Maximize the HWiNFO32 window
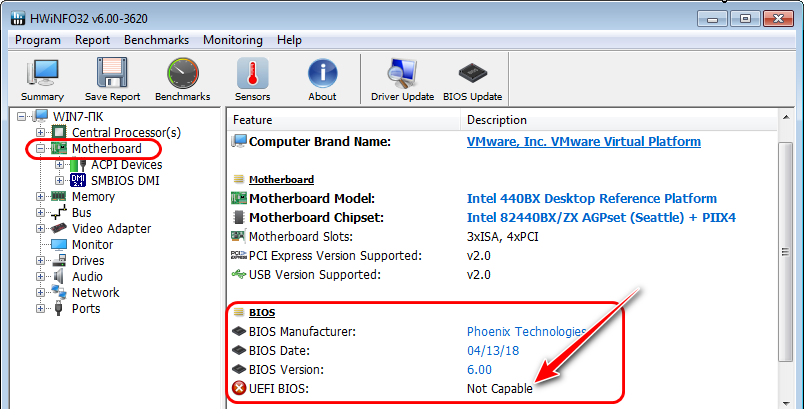 tap(746, 19)
